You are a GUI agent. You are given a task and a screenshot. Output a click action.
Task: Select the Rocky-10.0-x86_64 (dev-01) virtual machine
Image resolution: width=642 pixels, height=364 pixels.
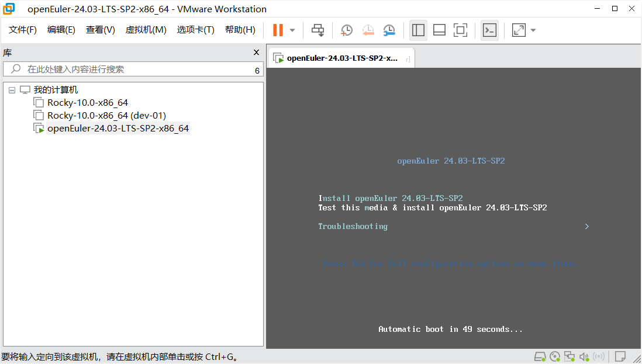106,115
